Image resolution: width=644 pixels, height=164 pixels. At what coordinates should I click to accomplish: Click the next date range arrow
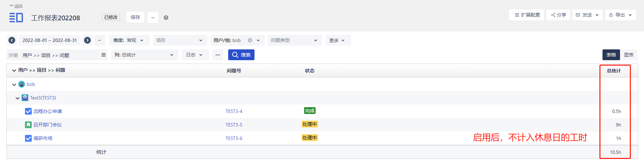[87, 40]
